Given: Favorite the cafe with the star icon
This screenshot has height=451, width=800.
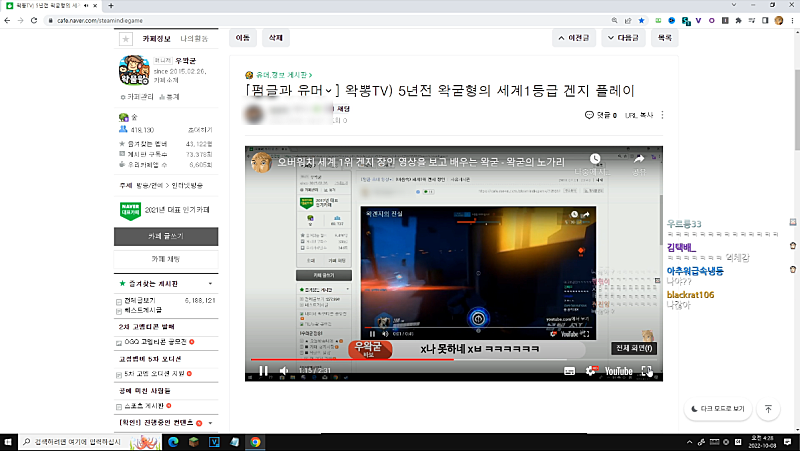Looking at the screenshot, I should (126, 39).
